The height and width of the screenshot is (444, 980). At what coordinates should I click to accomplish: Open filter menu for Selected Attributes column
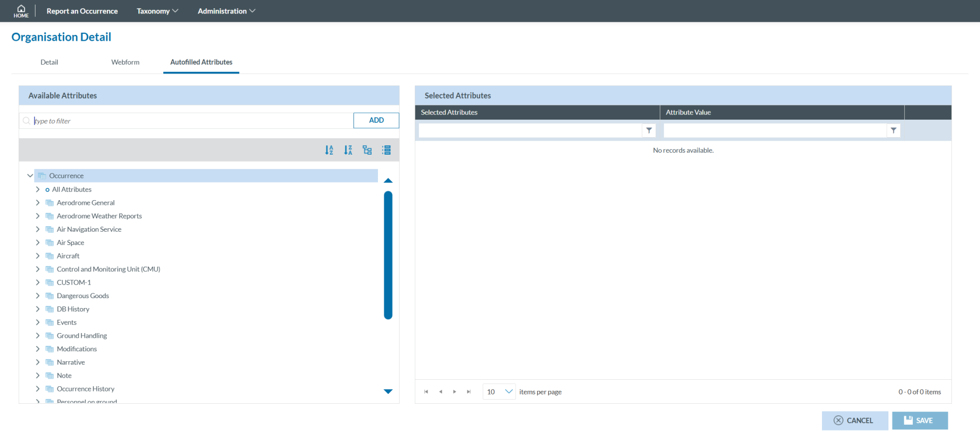click(x=649, y=131)
